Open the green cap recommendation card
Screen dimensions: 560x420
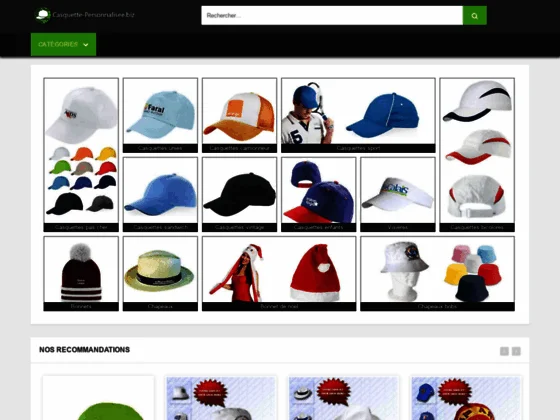(98, 398)
